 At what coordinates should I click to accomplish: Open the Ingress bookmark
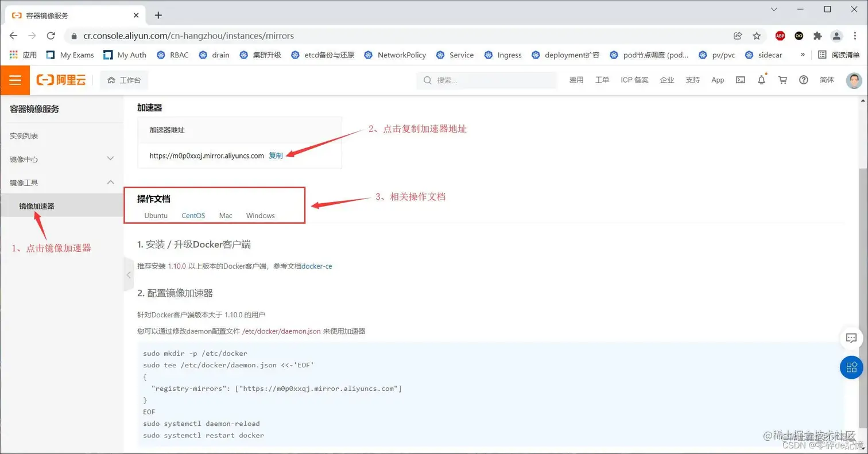tap(503, 55)
